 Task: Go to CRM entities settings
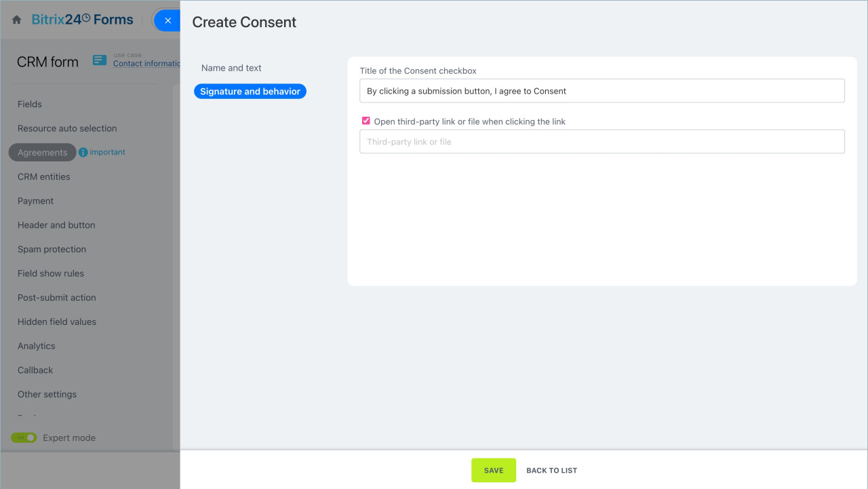click(44, 177)
